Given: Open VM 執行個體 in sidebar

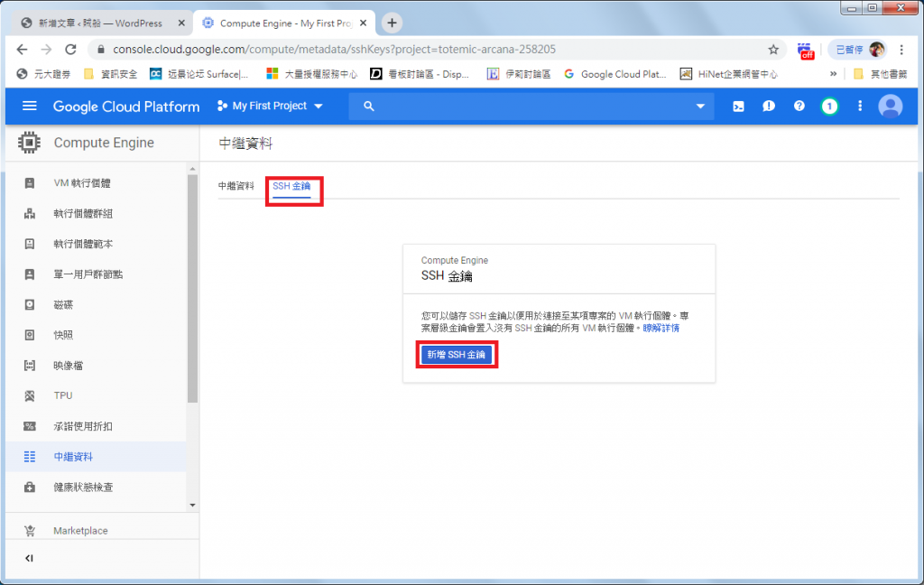Looking at the screenshot, I should pos(82,182).
